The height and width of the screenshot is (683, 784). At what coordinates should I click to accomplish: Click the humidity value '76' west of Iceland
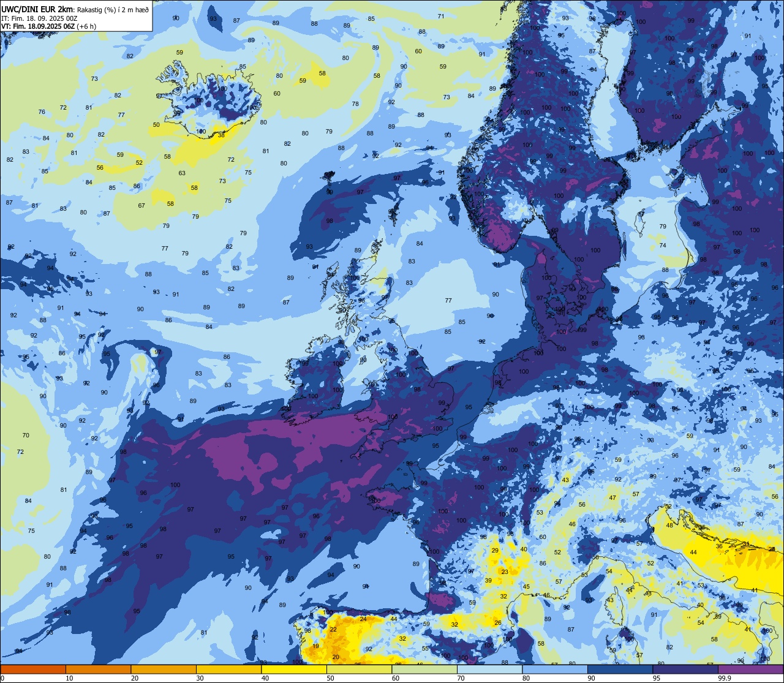point(42,111)
